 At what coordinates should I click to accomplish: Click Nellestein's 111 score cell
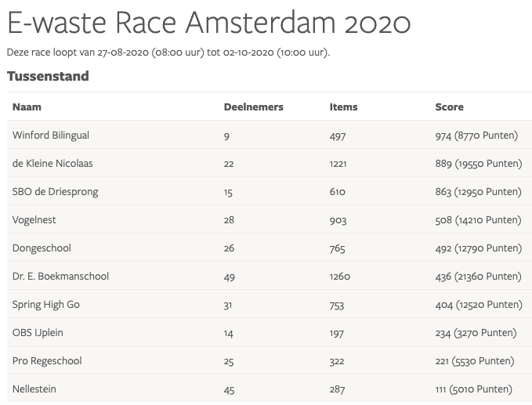coord(473,389)
